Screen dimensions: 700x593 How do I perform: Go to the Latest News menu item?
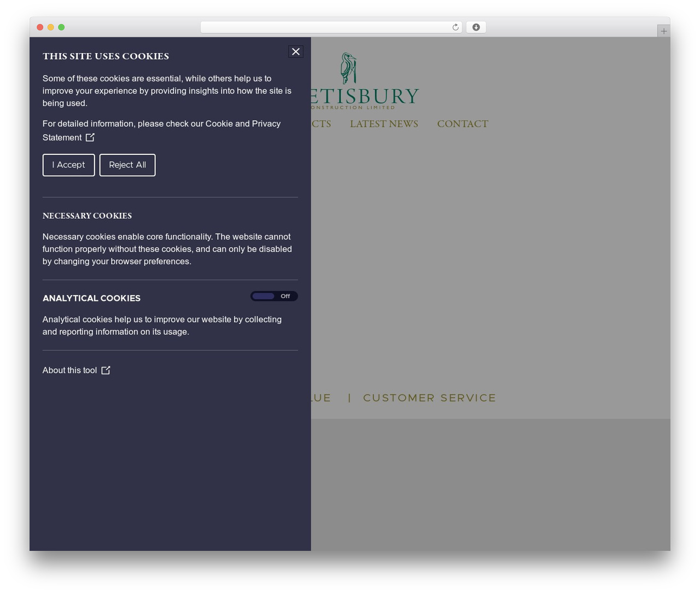[384, 124]
